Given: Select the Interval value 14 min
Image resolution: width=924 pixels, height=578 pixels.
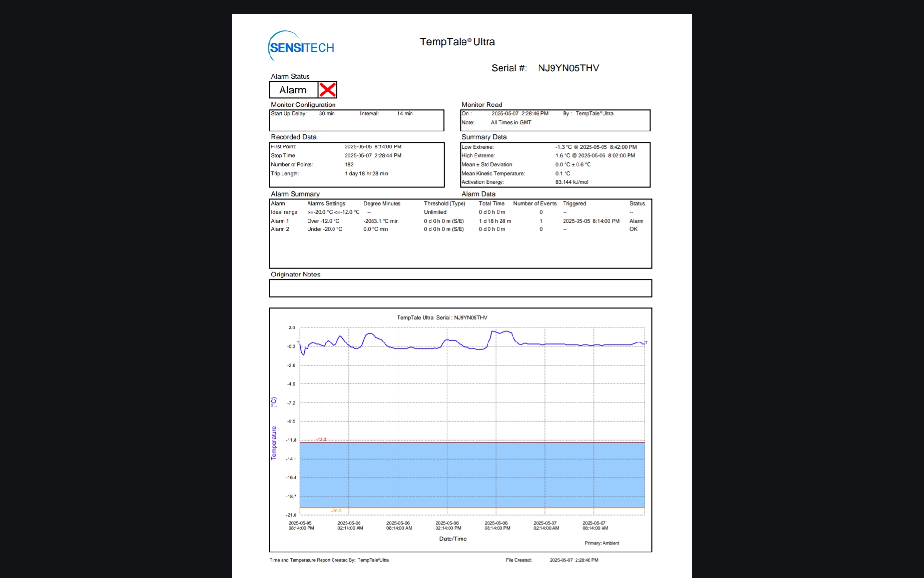Looking at the screenshot, I should (405, 114).
